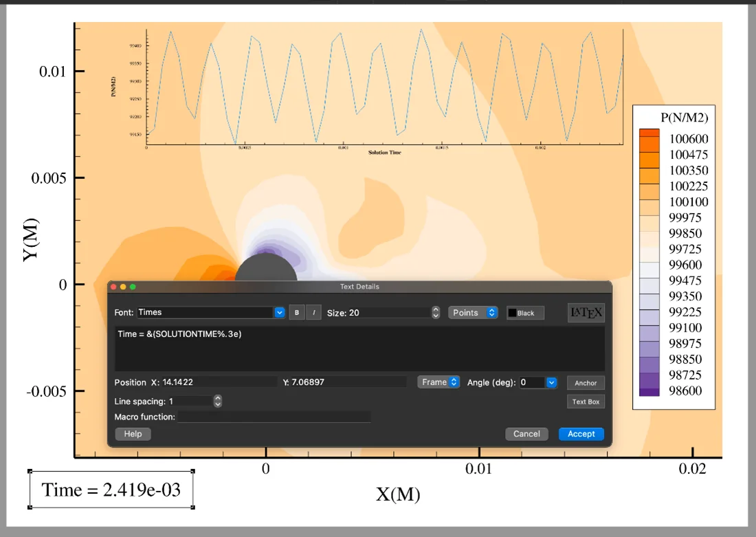This screenshot has height=537, width=756.
Task: Open the Frame coordinate system dropdown
Action: point(438,382)
